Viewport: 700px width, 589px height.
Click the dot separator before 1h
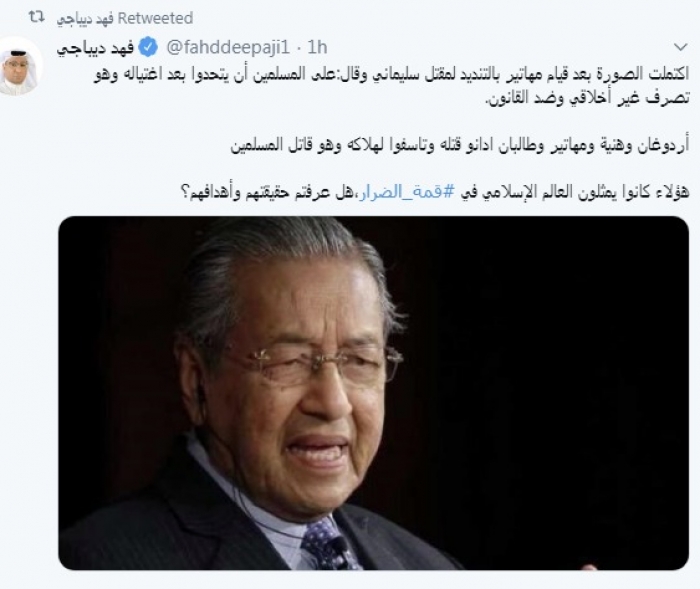pyautogui.click(x=299, y=47)
